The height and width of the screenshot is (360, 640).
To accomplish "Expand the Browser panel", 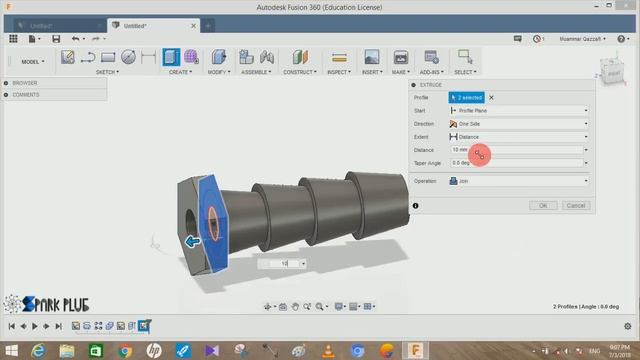I will click(x=6, y=83).
